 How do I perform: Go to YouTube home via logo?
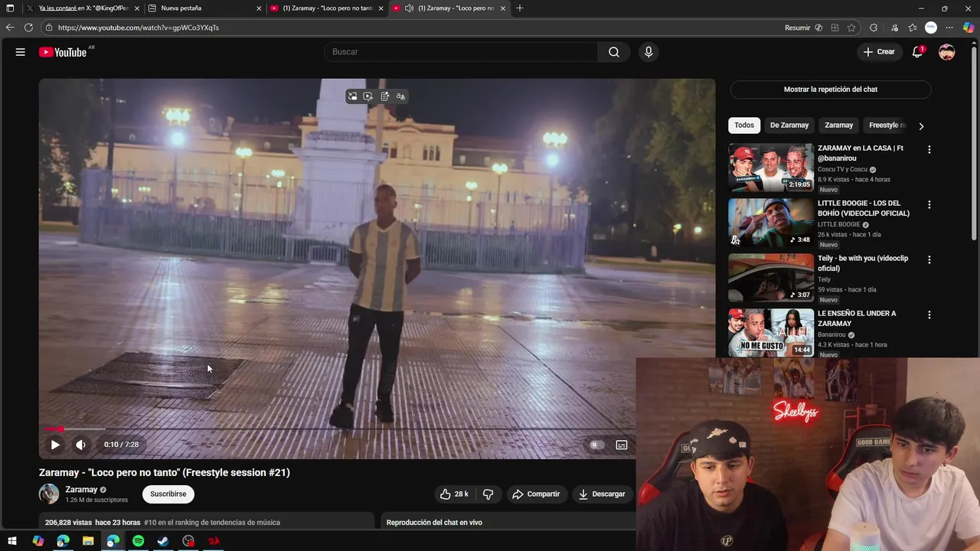(x=63, y=52)
